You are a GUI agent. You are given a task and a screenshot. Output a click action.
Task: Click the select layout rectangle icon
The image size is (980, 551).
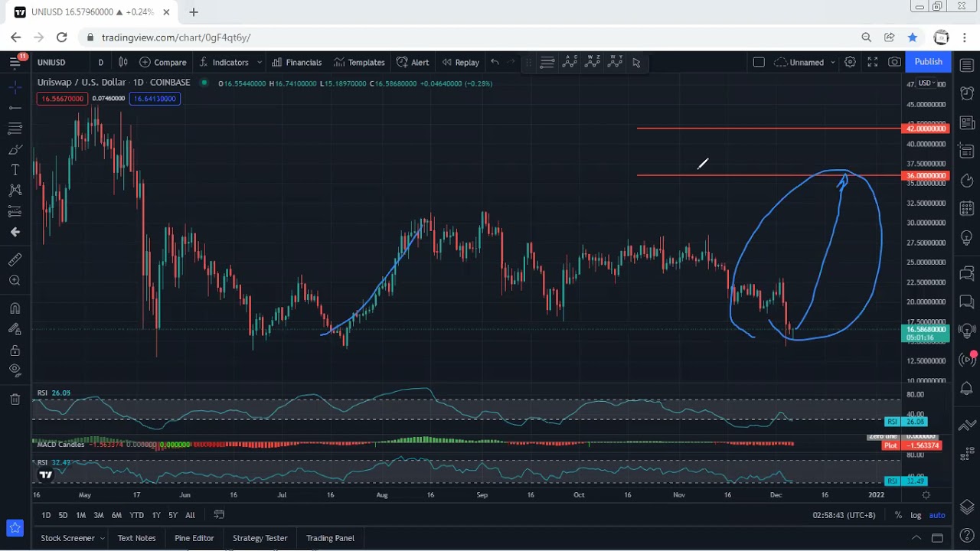759,62
